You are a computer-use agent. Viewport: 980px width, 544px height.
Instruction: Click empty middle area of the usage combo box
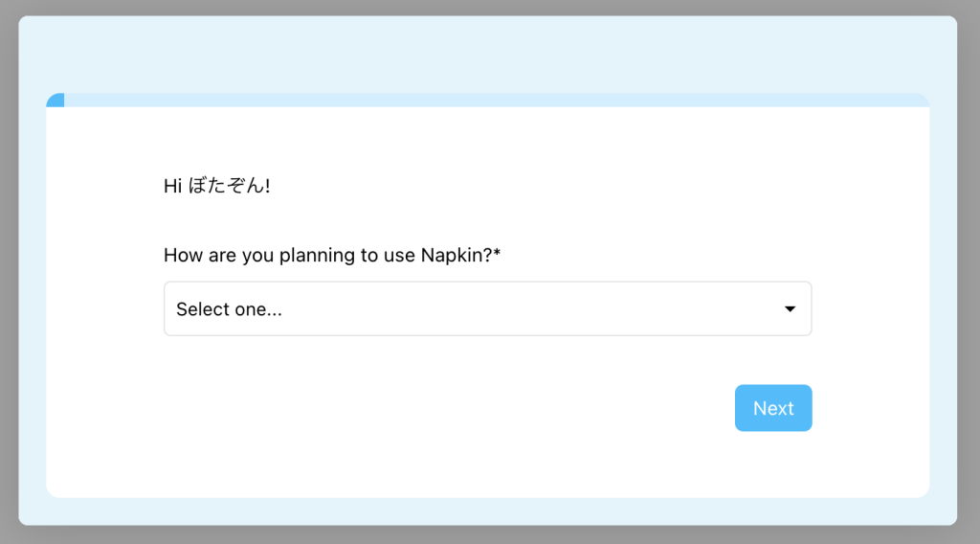526,308
